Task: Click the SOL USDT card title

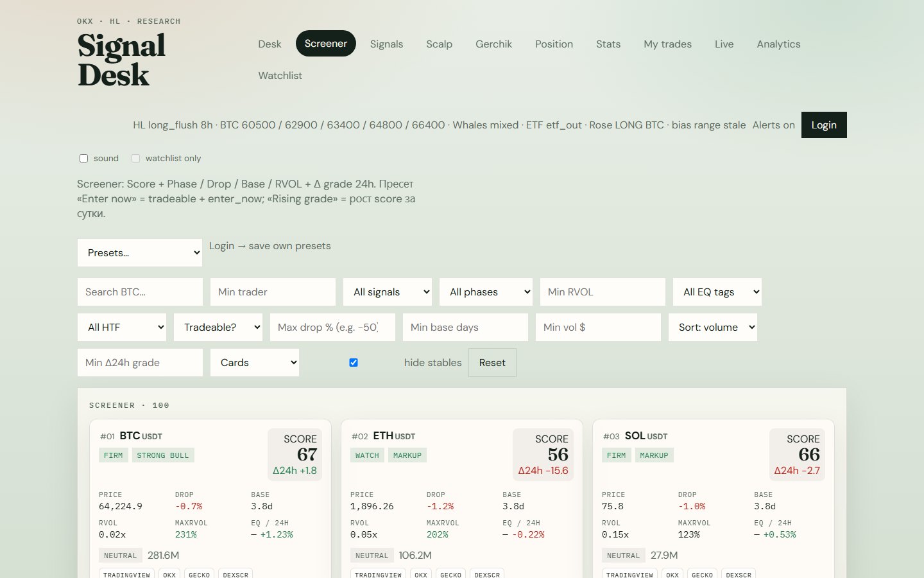Action: (x=646, y=436)
